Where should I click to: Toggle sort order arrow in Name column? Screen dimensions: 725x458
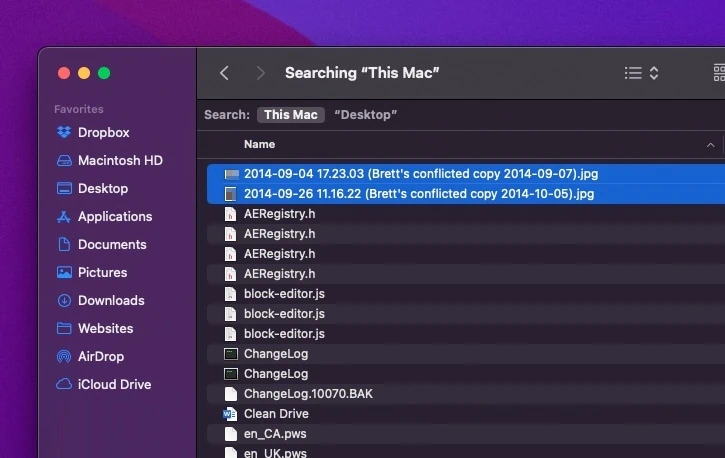click(710, 145)
